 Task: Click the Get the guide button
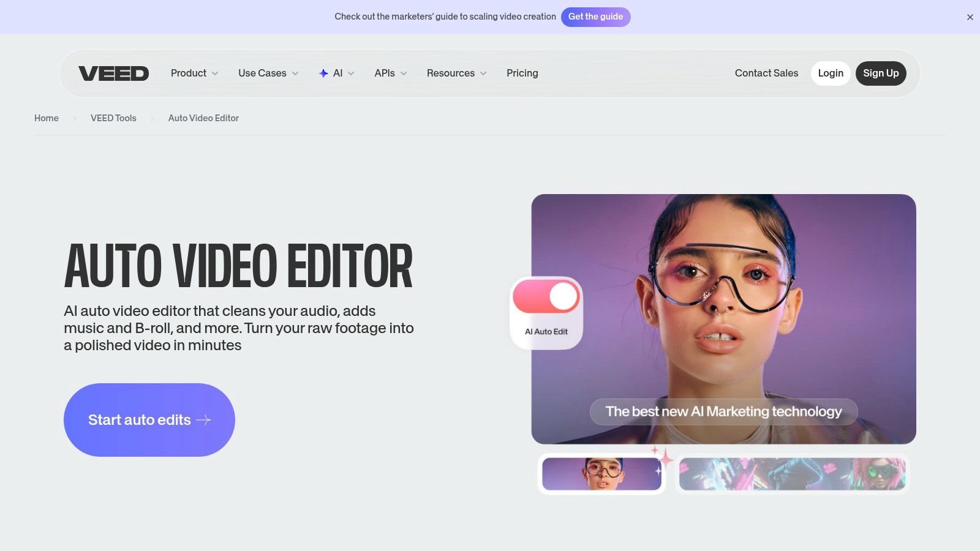595,17
